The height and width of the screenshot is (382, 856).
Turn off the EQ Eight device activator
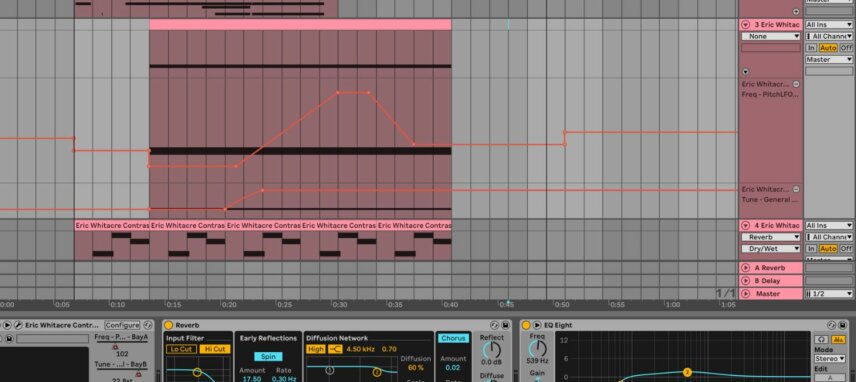pyautogui.click(x=526, y=325)
